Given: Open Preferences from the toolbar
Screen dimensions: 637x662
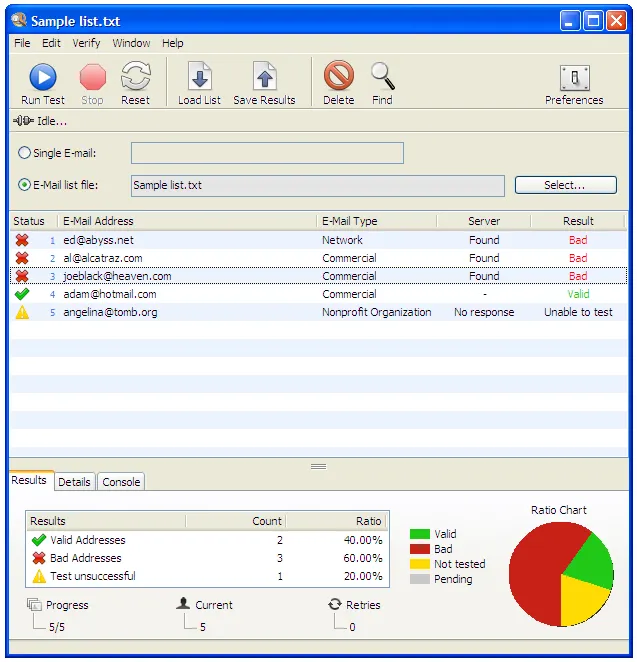Looking at the screenshot, I should tap(574, 78).
